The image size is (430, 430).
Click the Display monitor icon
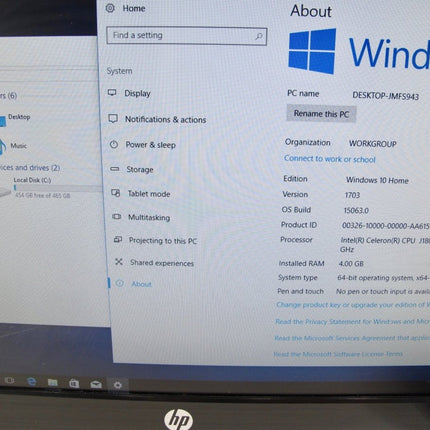[112, 93]
